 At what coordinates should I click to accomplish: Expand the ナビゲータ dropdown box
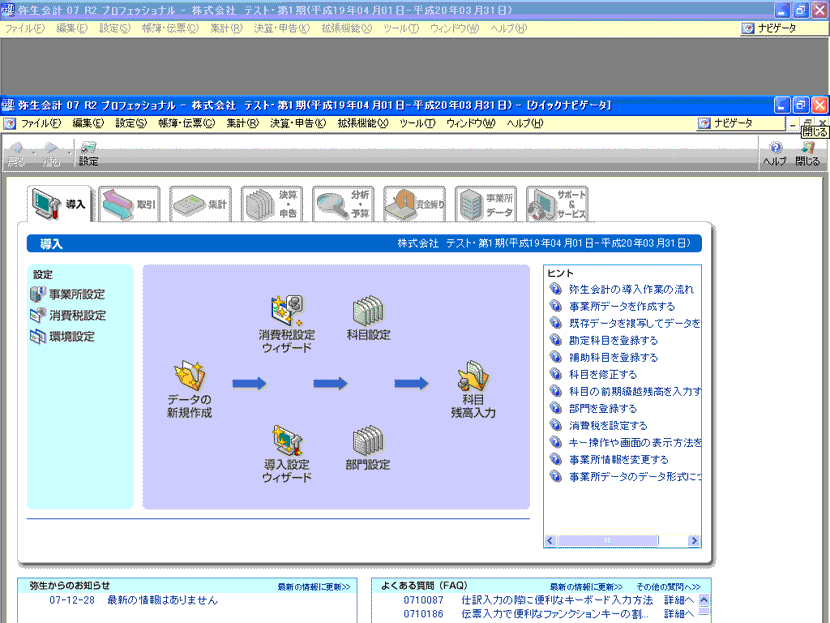(740, 123)
